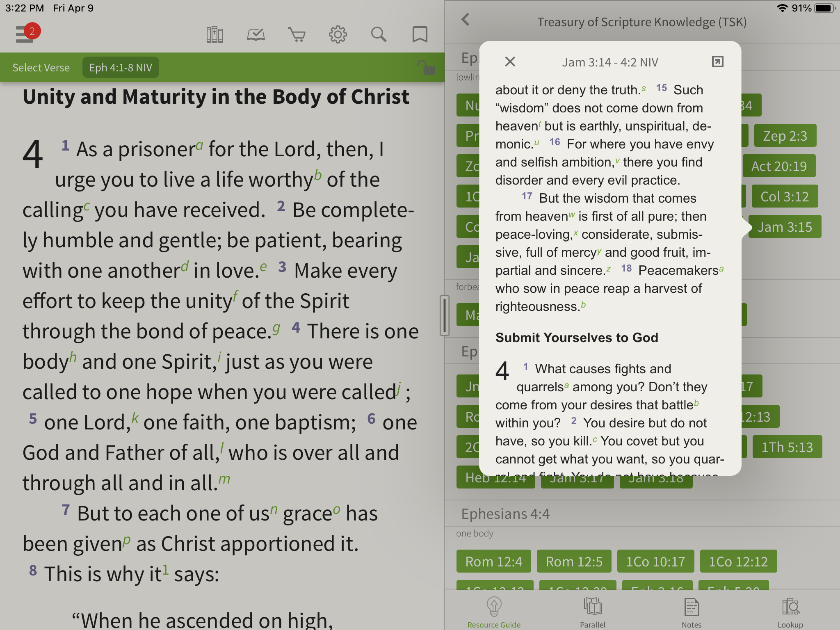
Task: Tap 'Submit Yourselves to God' heading
Action: pos(577,338)
